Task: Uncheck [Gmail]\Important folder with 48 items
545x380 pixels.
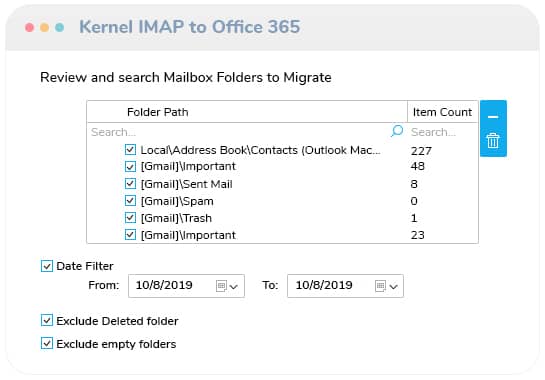Action: 130,166
